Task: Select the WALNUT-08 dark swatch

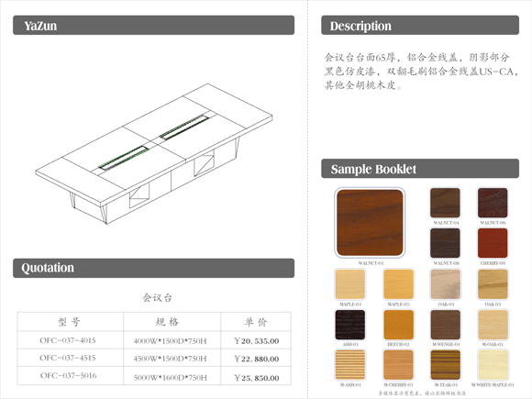Action: click(x=445, y=243)
